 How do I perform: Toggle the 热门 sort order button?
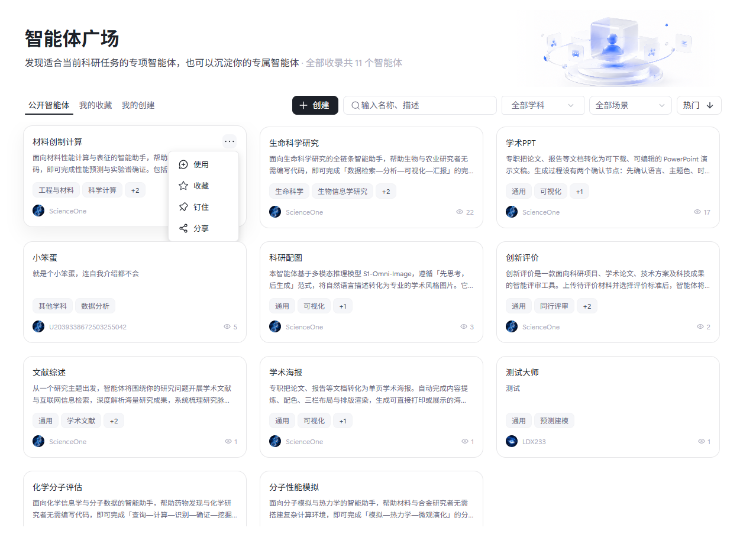(699, 105)
